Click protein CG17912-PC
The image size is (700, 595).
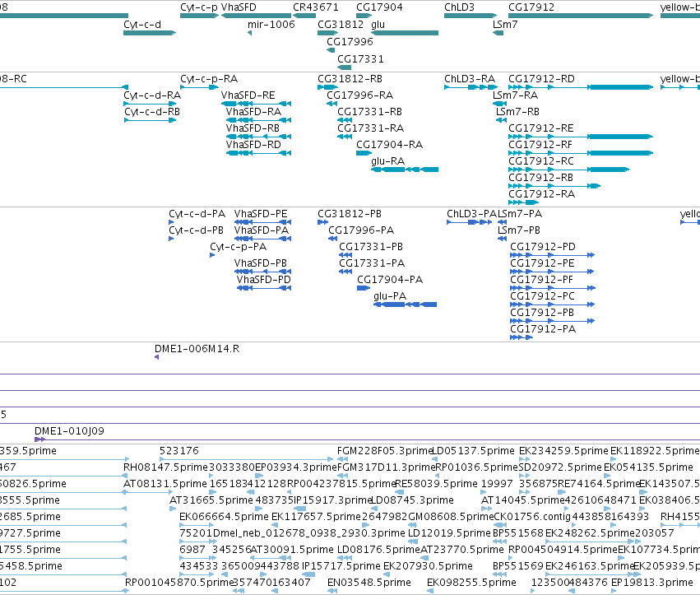tap(552, 304)
